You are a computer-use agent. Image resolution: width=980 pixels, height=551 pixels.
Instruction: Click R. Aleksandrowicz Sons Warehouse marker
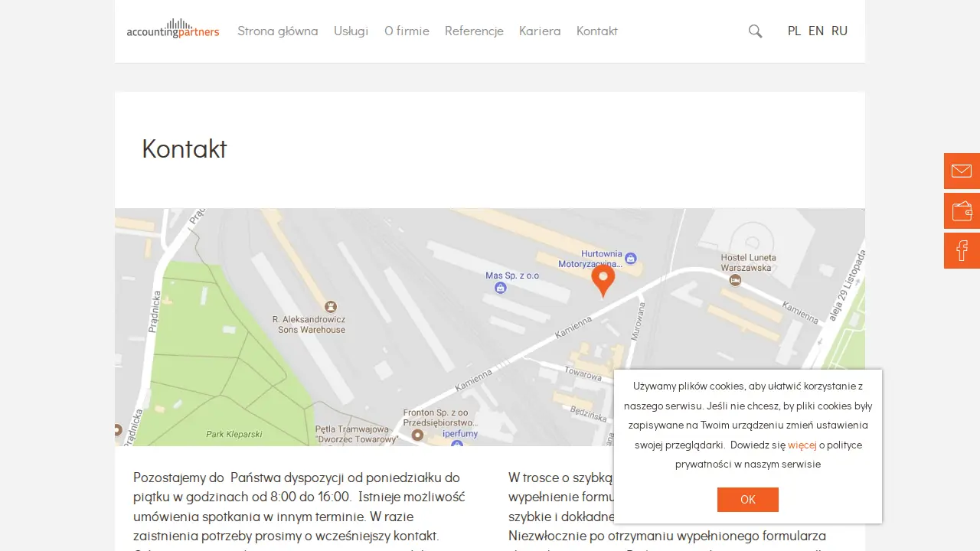(x=331, y=306)
